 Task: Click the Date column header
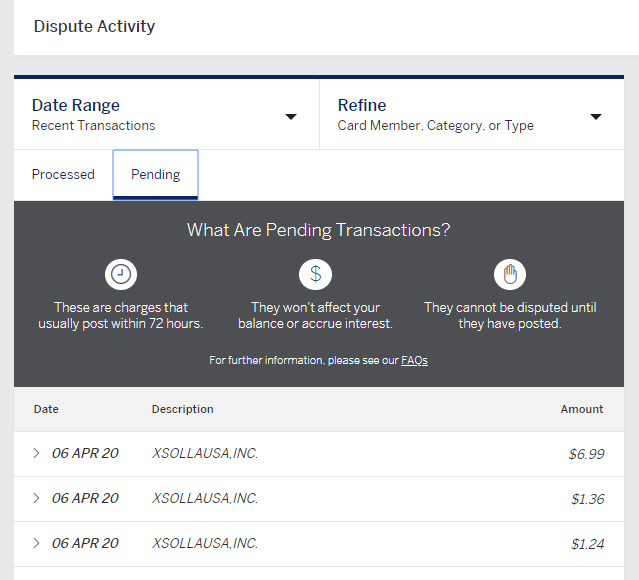(46, 409)
